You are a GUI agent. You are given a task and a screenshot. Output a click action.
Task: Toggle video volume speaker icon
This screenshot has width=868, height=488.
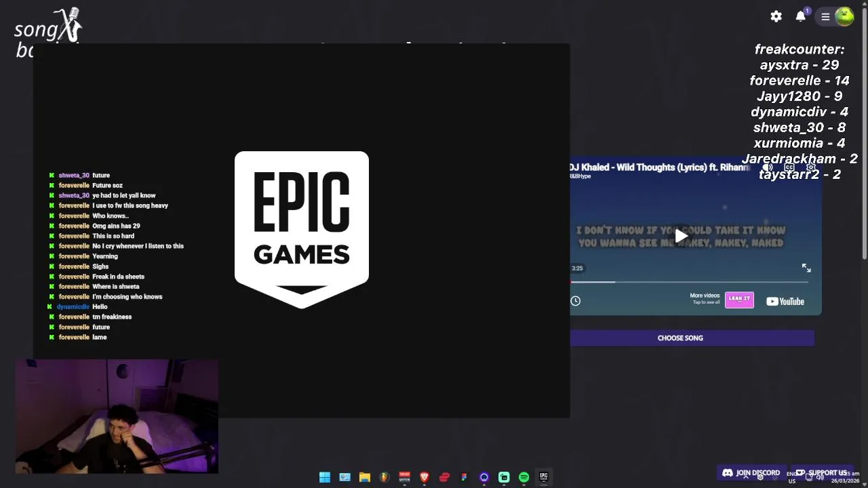[x=768, y=167]
